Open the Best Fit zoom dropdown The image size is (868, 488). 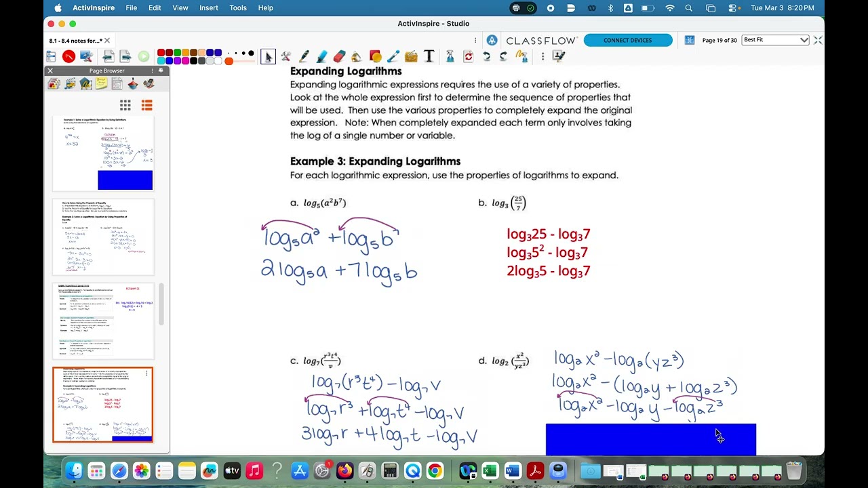click(775, 40)
